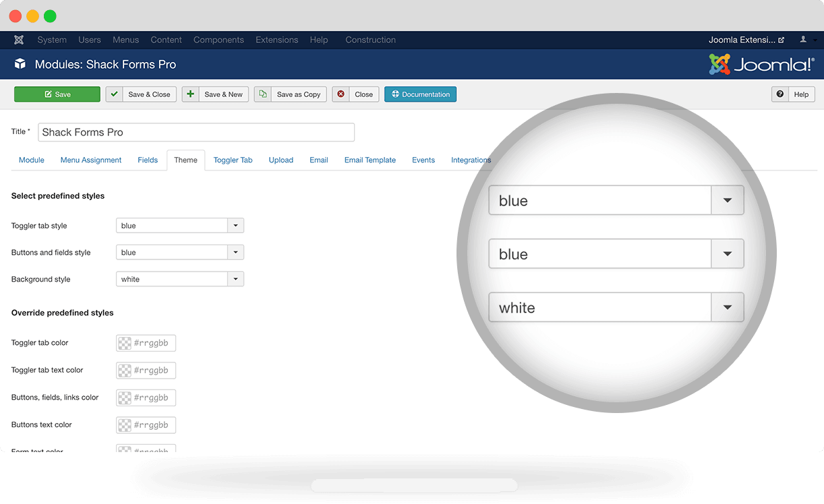Click the Joomla! logo in the header
This screenshot has width=824, height=504.
click(x=761, y=65)
